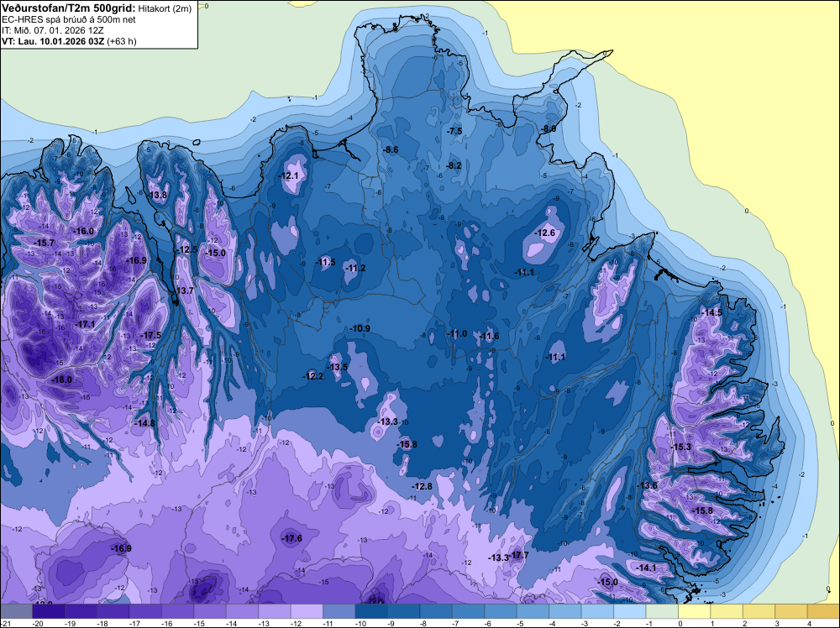This screenshot has height=628, width=840.
Task: Click the -13.6 temperature value
Action: pyautogui.click(x=647, y=485)
